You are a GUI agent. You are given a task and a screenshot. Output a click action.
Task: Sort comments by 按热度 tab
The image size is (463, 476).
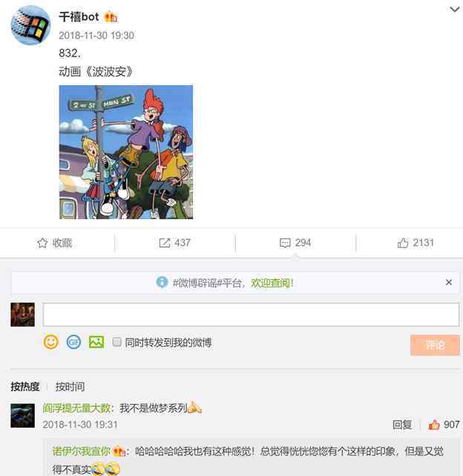pos(25,386)
